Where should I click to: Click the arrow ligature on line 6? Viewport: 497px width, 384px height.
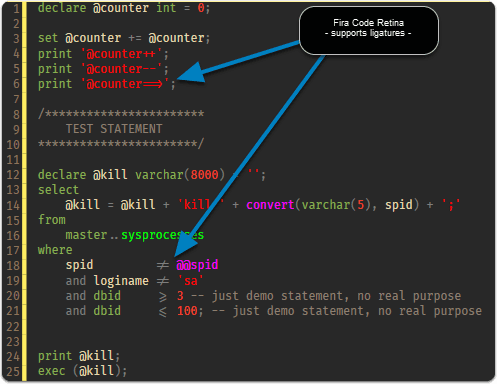click(x=153, y=84)
